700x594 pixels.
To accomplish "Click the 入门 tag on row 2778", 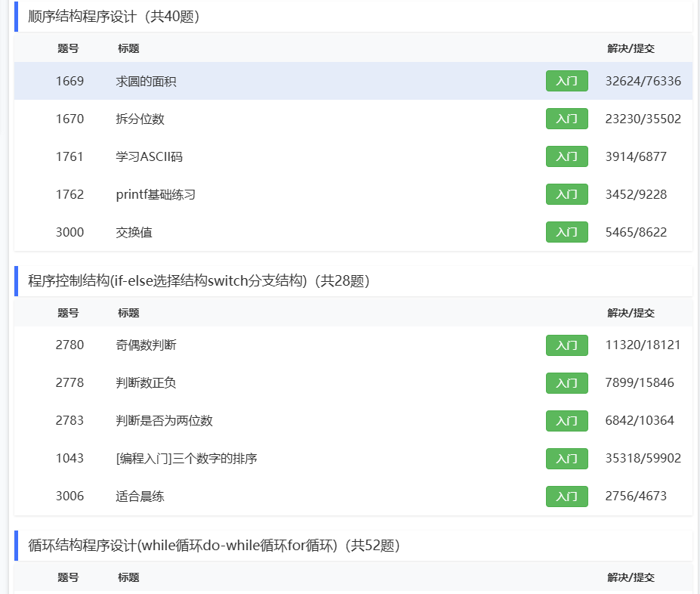I will pyautogui.click(x=566, y=383).
